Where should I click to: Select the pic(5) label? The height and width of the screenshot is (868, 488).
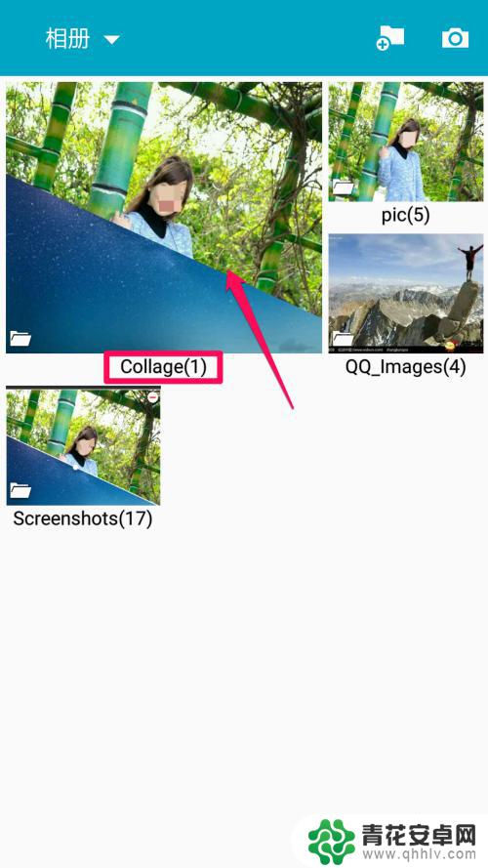coord(406,215)
